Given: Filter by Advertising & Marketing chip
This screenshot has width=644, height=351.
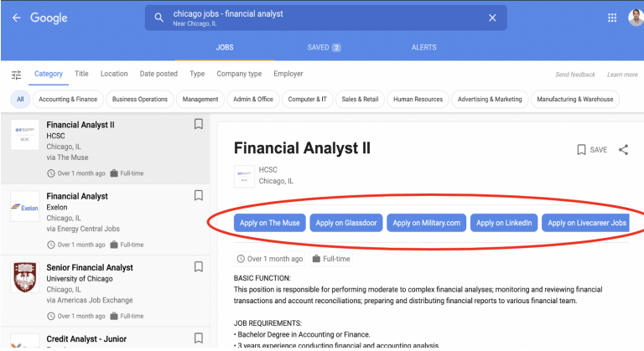Looking at the screenshot, I should (x=490, y=100).
